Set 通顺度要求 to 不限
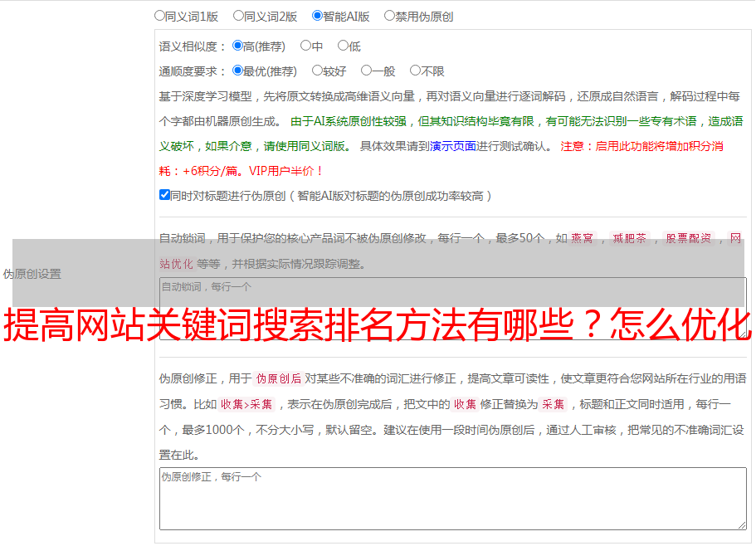The image size is (756, 546). click(415, 71)
